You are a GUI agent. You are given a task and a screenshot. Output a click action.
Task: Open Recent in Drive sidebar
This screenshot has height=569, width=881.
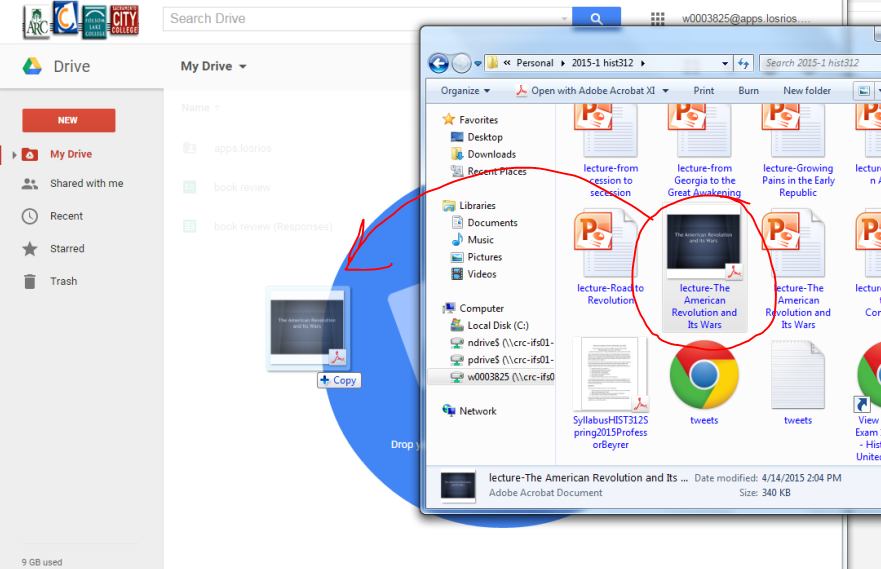coord(52,216)
